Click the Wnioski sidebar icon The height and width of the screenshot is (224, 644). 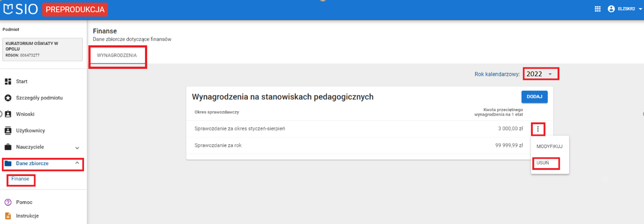(8, 114)
